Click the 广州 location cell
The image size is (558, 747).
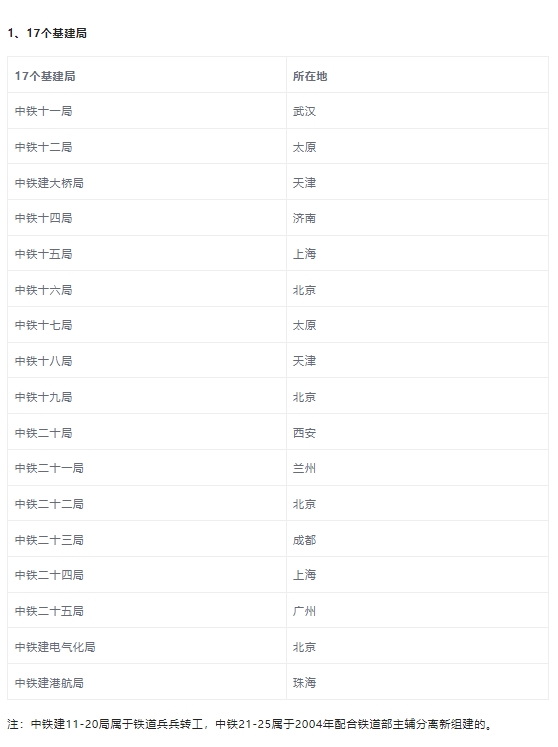point(417,611)
